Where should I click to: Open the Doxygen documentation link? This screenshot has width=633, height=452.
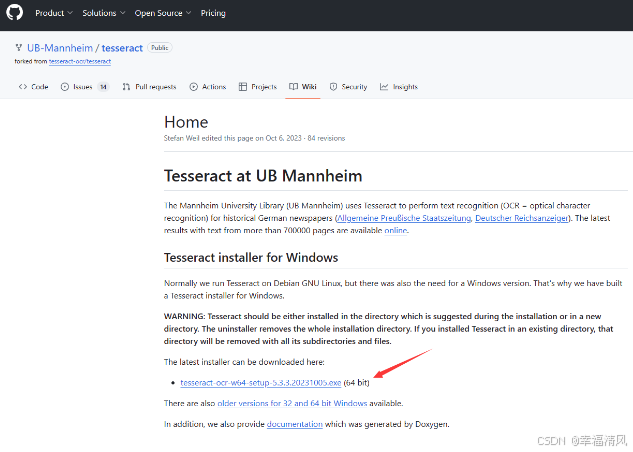pyautogui.click(x=295, y=424)
